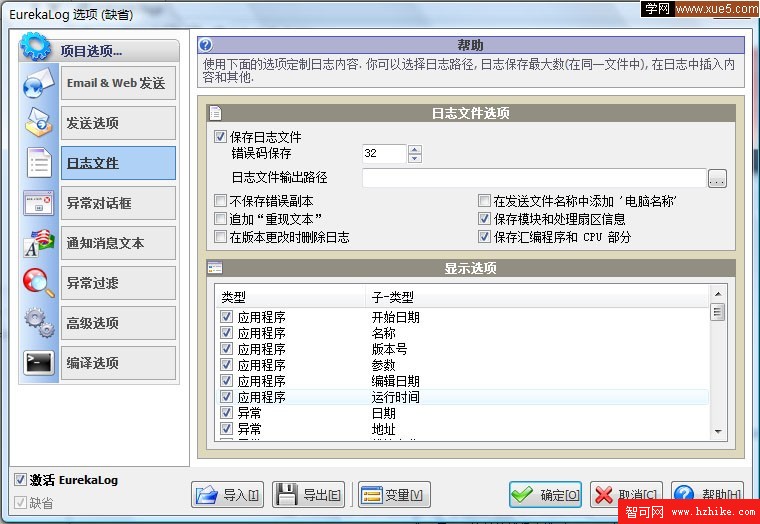Click the advanced options gears icon
Image resolution: width=760 pixels, height=524 pixels.
click(x=39, y=323)
